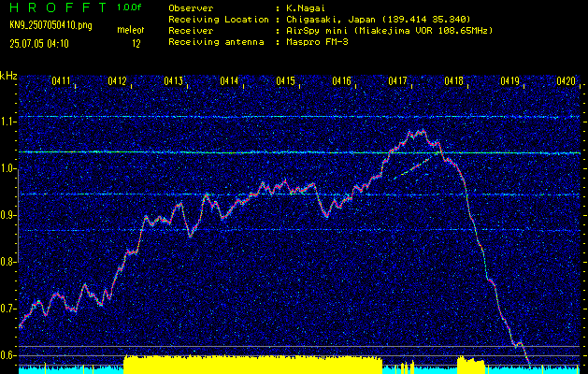Viewport: 588px width, 374px height.
Task: Click the 0420 time marker
Action: [566, 80]
